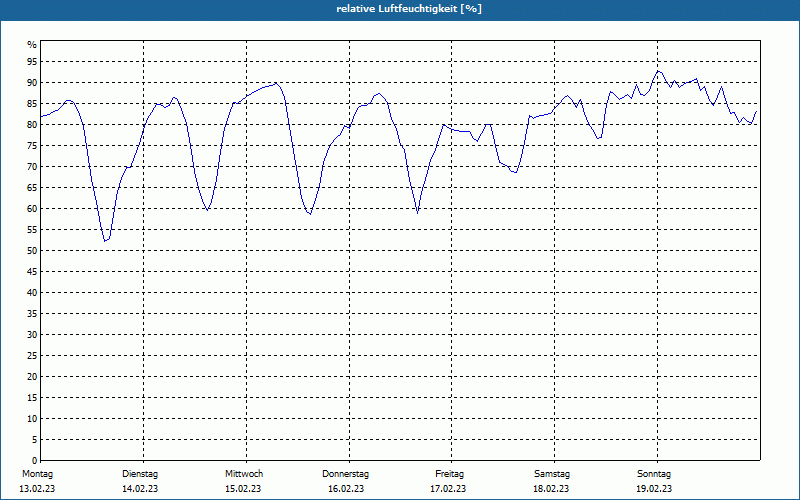Viewport: 800px width, 500px height.
Task: Click the lowest humidity dip on Monday's curve
Action: [105, 241]
